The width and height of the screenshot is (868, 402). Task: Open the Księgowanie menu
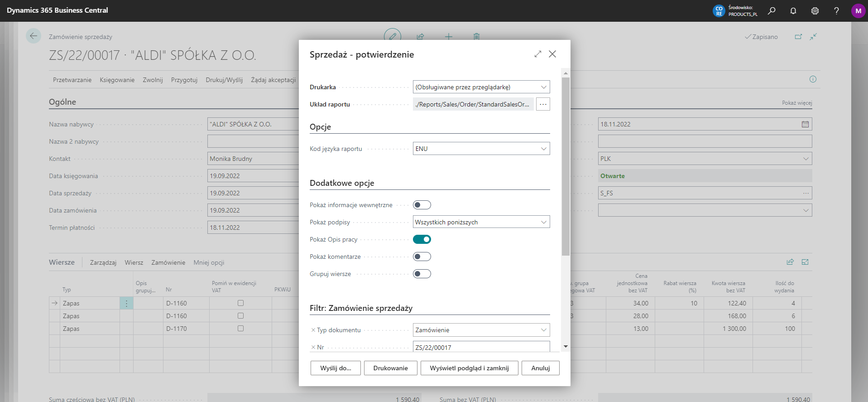pyautogui.click(x=117, y=80)
